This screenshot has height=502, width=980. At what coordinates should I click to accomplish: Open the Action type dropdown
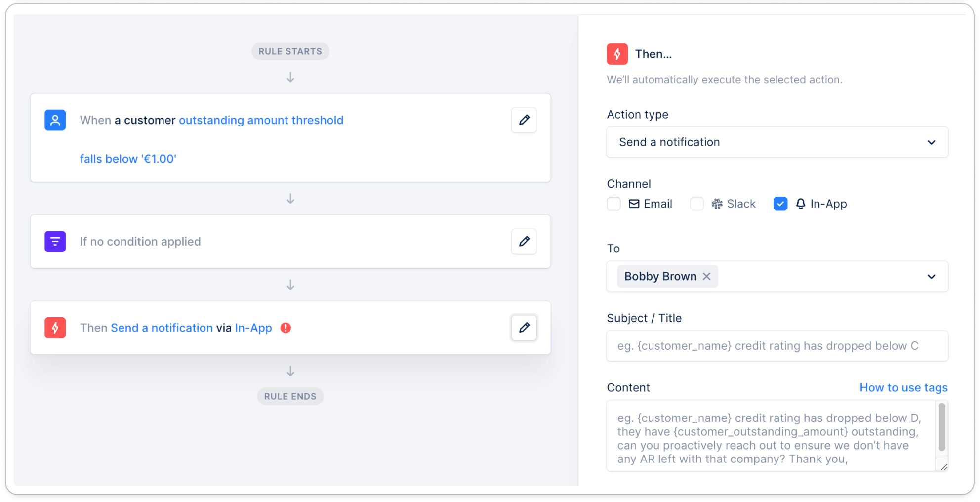pos(777,142)
